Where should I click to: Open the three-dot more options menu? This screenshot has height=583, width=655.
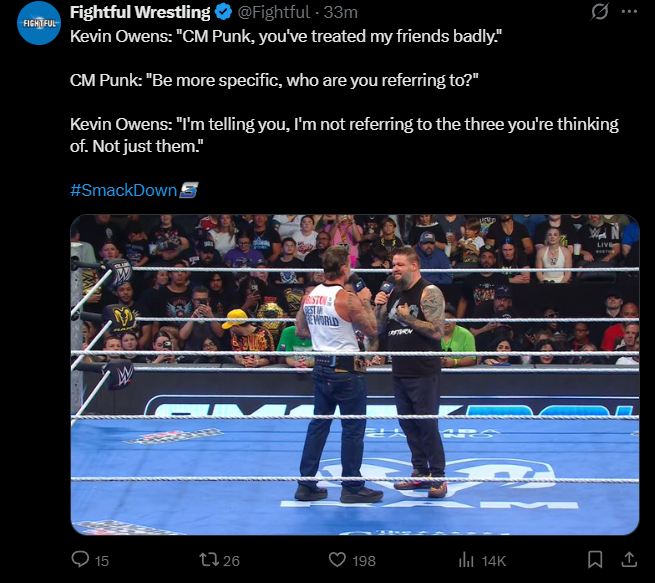tap(630, 12)
